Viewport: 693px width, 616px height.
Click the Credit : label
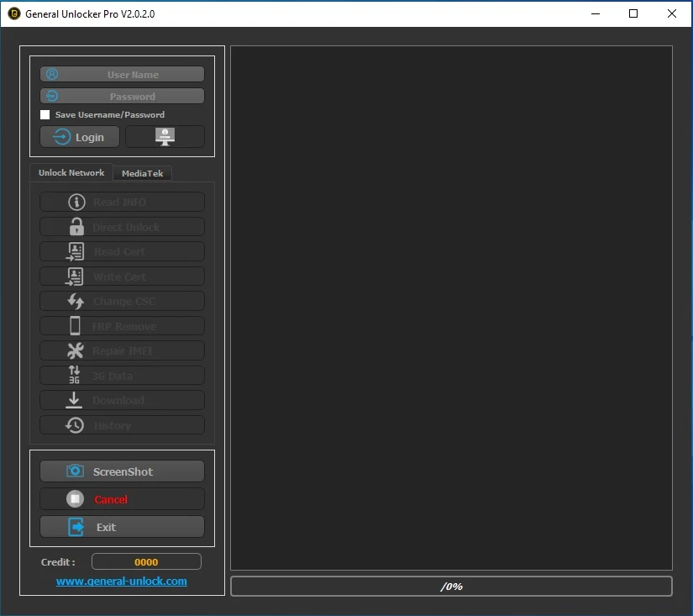tap(58, 562)
